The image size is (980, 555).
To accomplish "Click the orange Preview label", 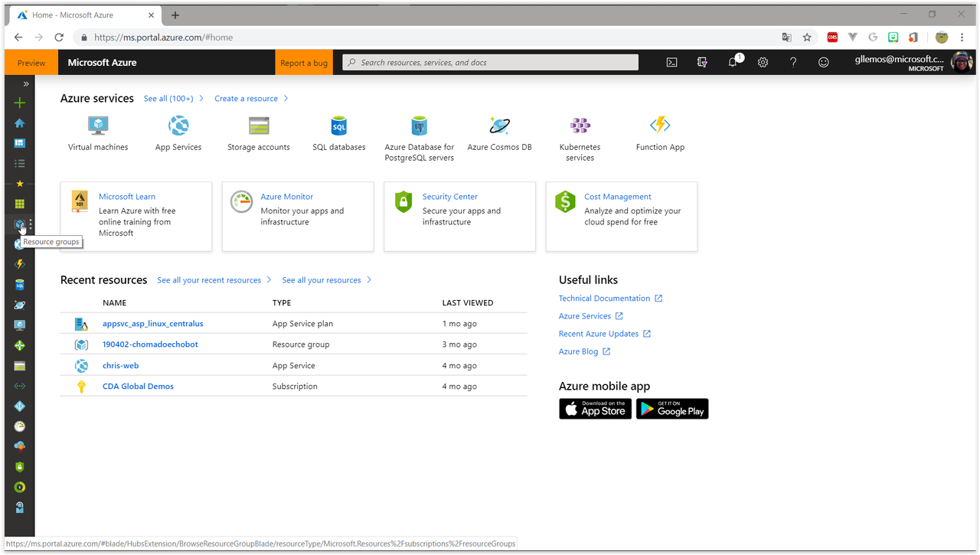I will pos(31,63).
